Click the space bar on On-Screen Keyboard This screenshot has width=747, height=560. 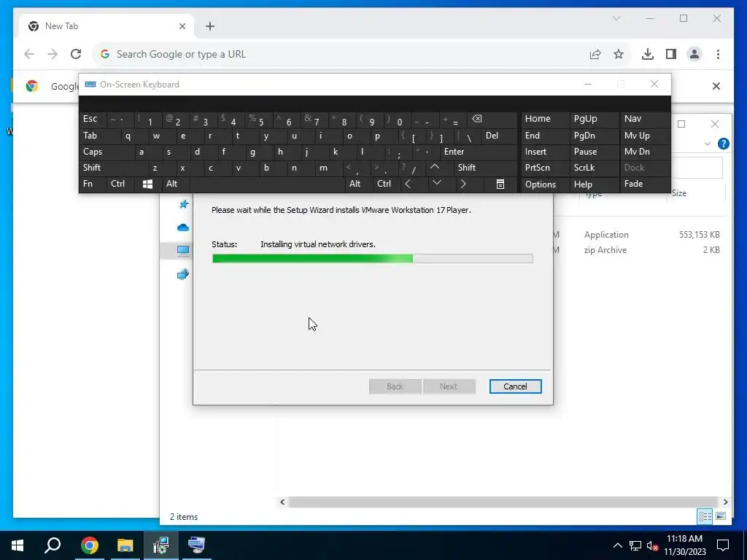tap(267, 184)
